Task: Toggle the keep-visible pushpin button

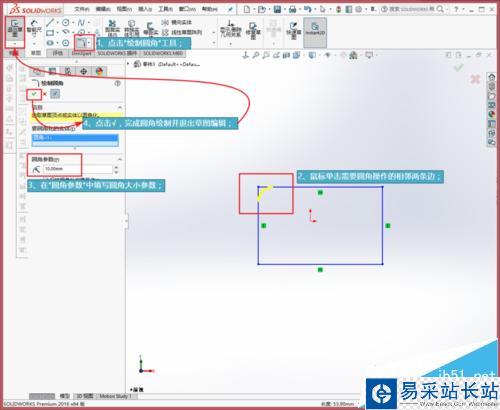Action: 55,94
